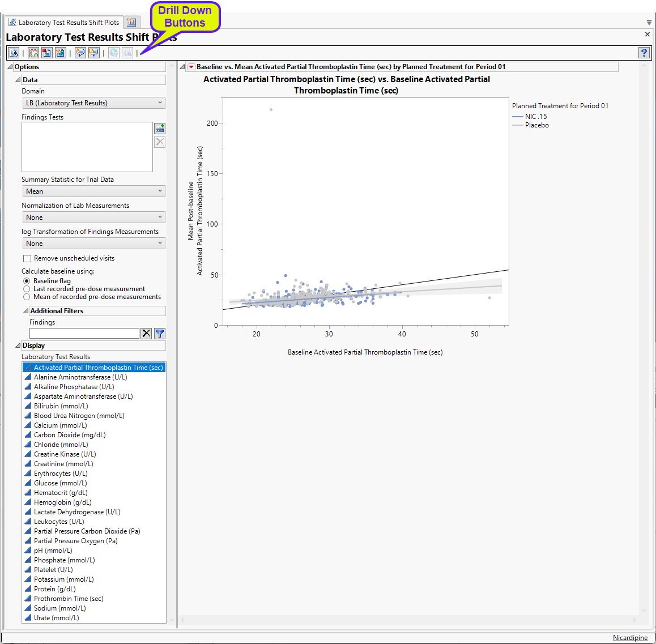Viewport: 656px width, 644px height.
Task: Click the first toolbar icon with blue arrow
Action: 14,53
